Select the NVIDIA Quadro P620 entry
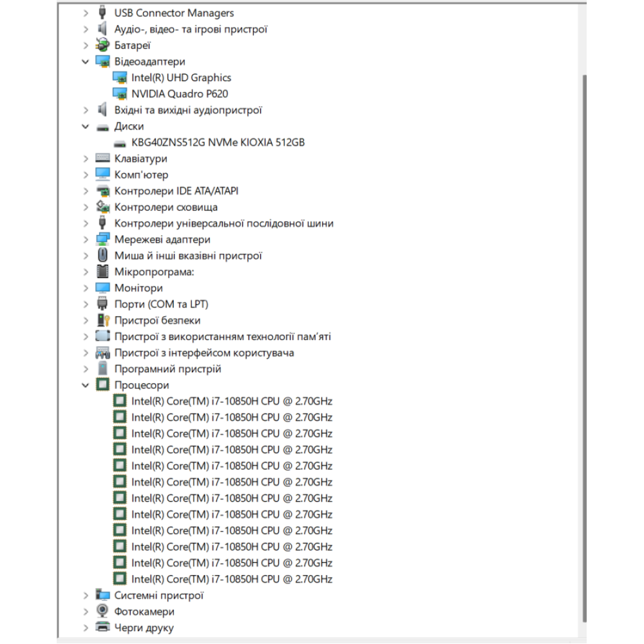The height and width of the screenshot is (644, 644). (180, 94)
